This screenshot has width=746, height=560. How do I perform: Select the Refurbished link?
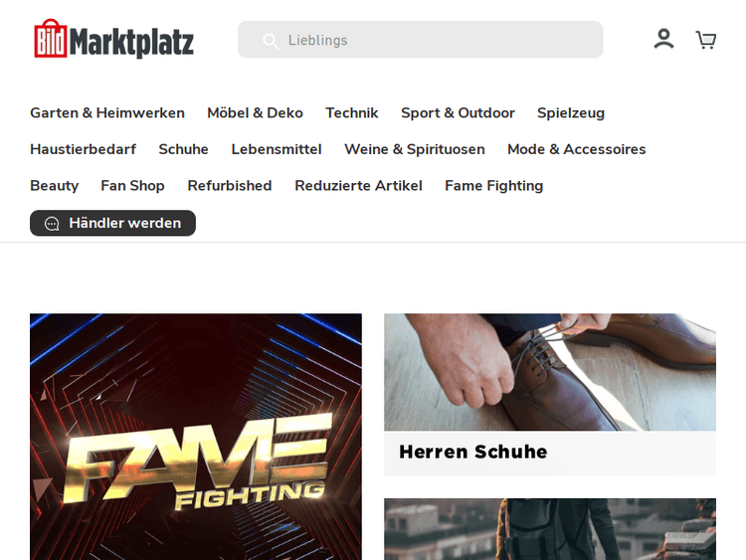(x=230, y=186)
